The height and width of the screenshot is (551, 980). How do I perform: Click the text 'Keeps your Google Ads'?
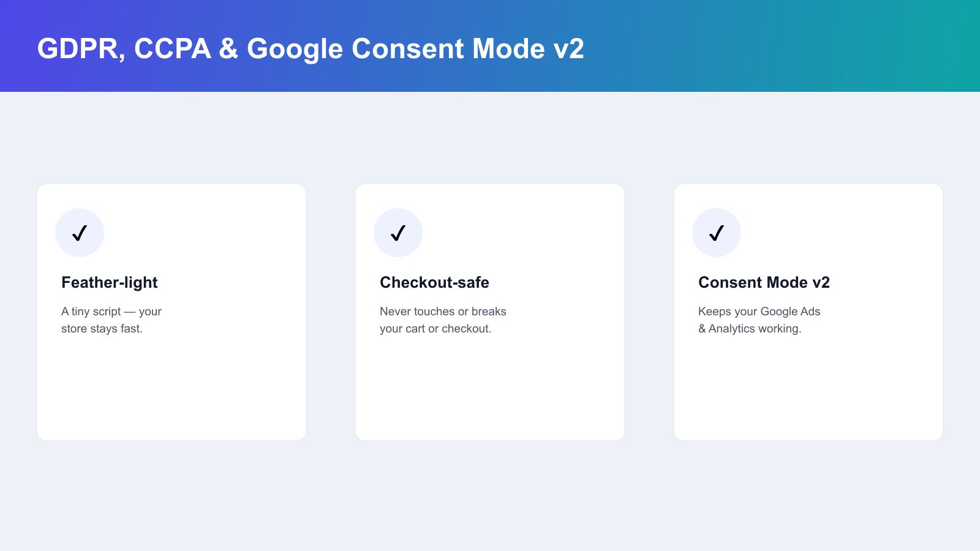759,312
